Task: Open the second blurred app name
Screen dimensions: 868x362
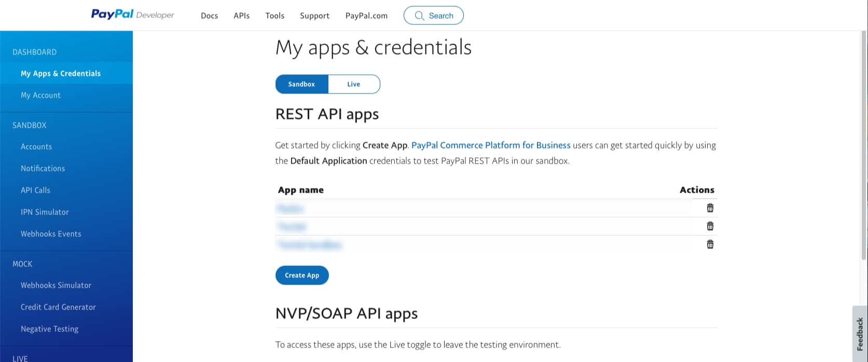Action: pyautogui.click(x=292, y=226)
